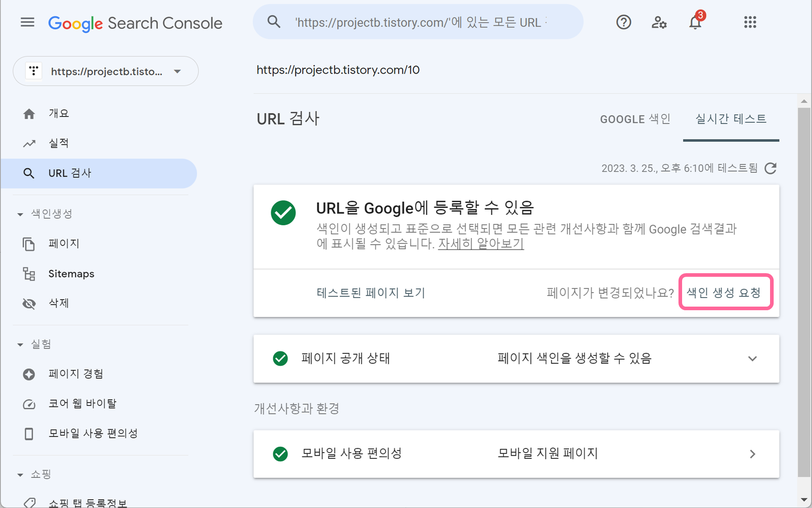Click the 개선사항과 환경 heading
812x508 pixels.
tap(296, 409)
